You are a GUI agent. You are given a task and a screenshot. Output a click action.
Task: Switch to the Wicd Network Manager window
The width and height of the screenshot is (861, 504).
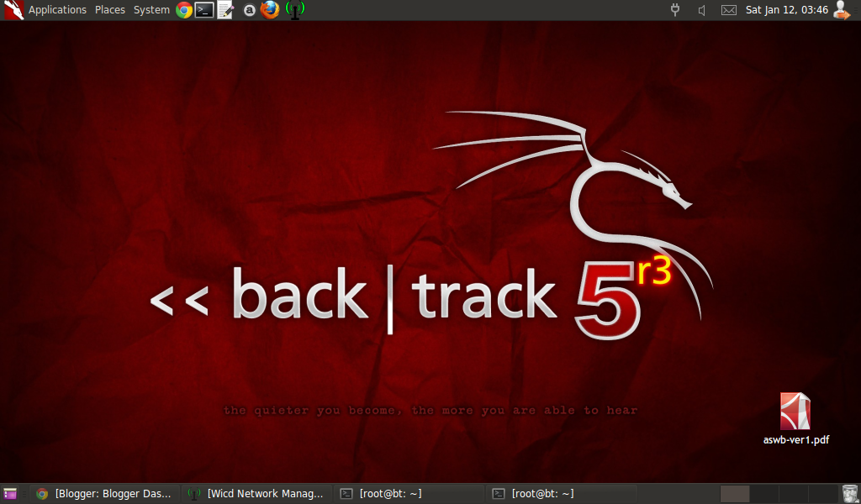(x=257, y=494)
